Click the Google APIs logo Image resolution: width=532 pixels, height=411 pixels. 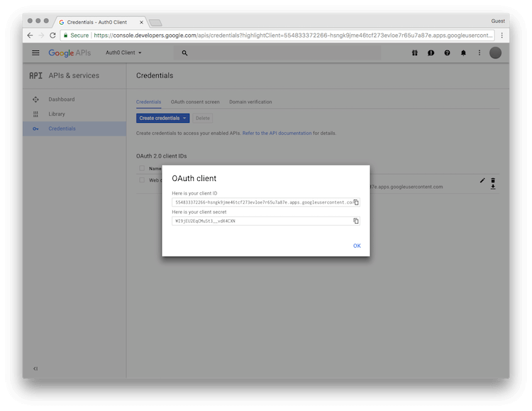(x=70, y=53)
